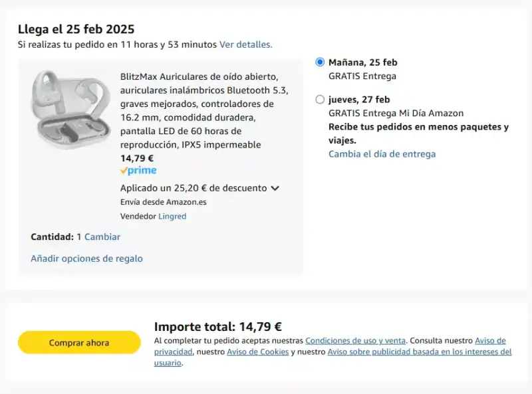The width and height of the screenshot is (532, 394).
Task: Expand the 25,20 € discount details chevron
Action: pyautogui.click(x=275, y=188)
